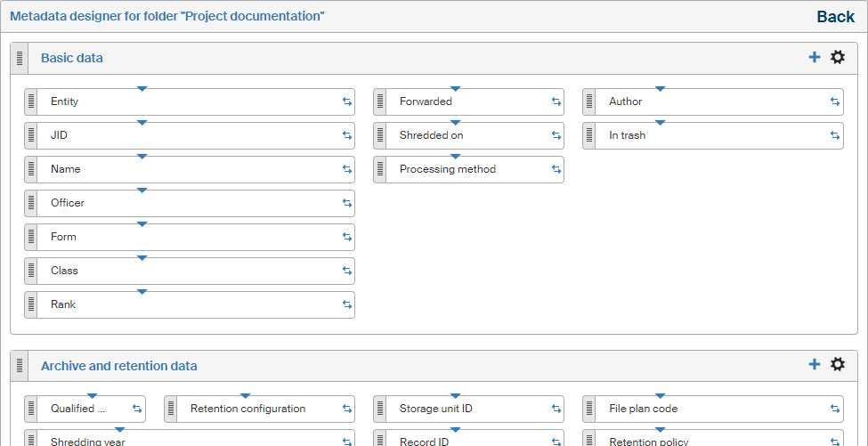Open Archive and retention data settings gear
The image size is (868, 446).
[x=838, y=365]
